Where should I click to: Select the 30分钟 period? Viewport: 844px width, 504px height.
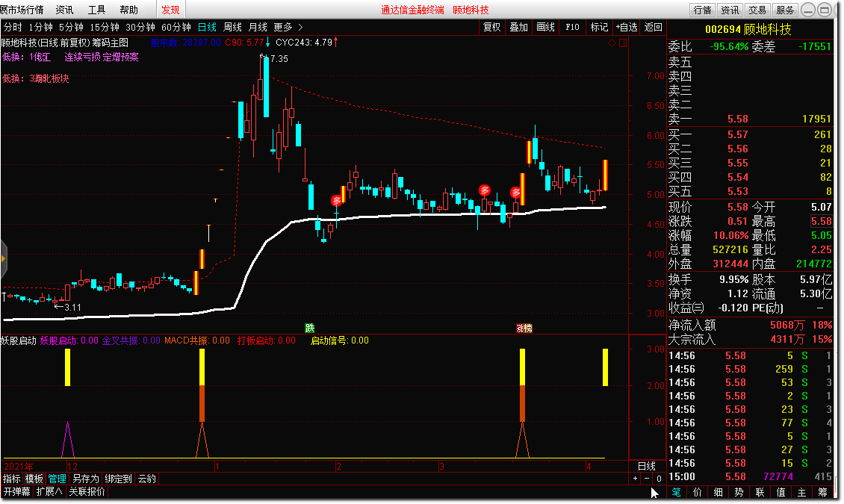tap(140, 27)
